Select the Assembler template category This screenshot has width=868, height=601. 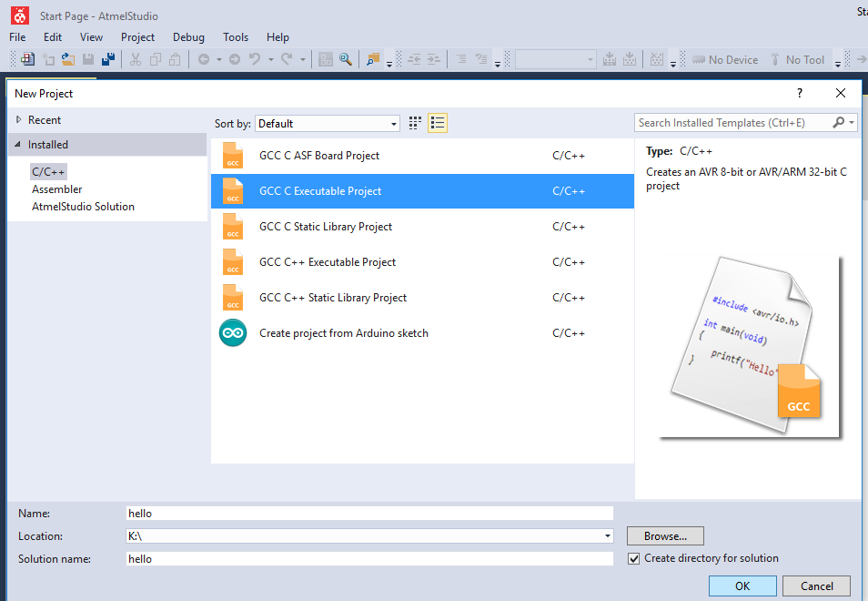(x=57, y=189)
